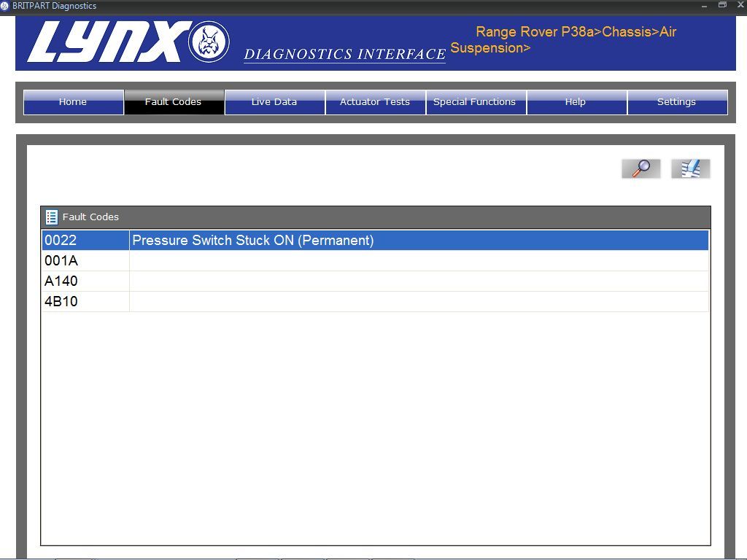Select the Fault Codes tab

[x=174, y=102]
